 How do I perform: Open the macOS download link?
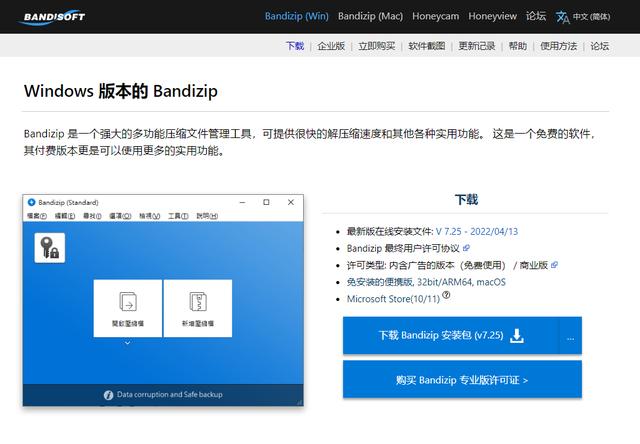491,282
